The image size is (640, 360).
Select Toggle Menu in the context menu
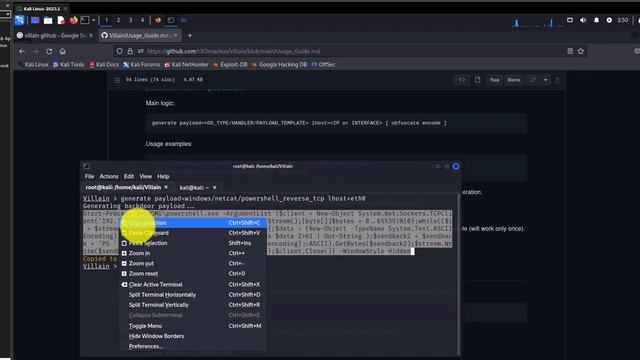(x=192, y=326)
